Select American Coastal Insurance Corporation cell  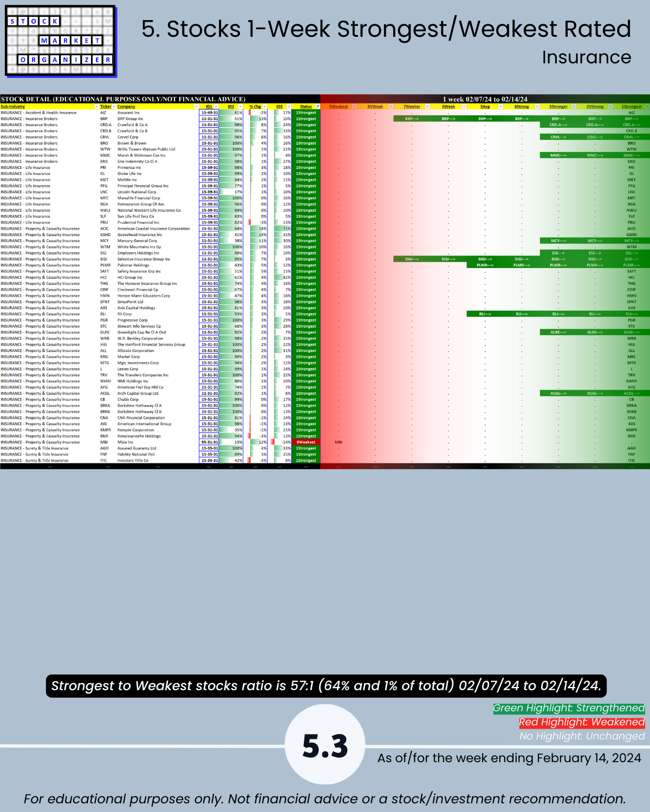[x=158, y=228]
